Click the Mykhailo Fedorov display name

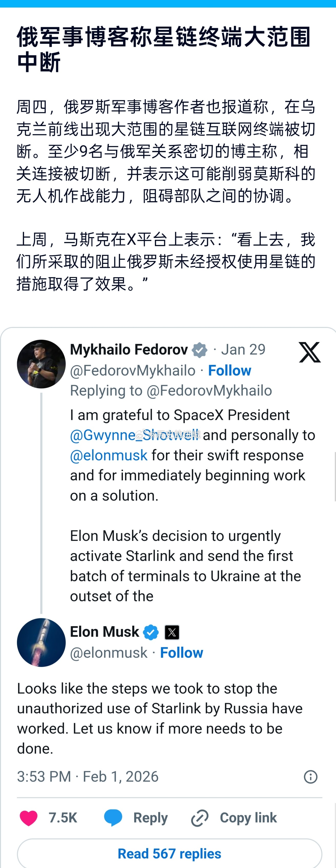coord(129,350)
